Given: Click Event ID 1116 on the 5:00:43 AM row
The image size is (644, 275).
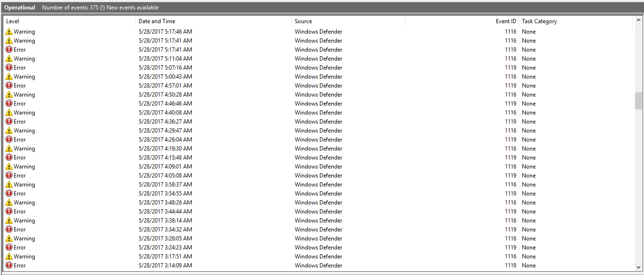Looking at the screenshot, I should [x=511, y=77].
